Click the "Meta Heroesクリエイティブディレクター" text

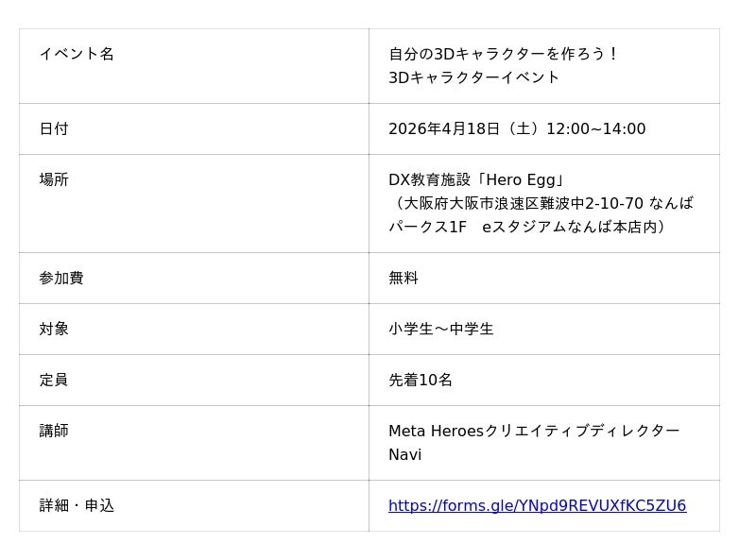click(x=534, y=432)
